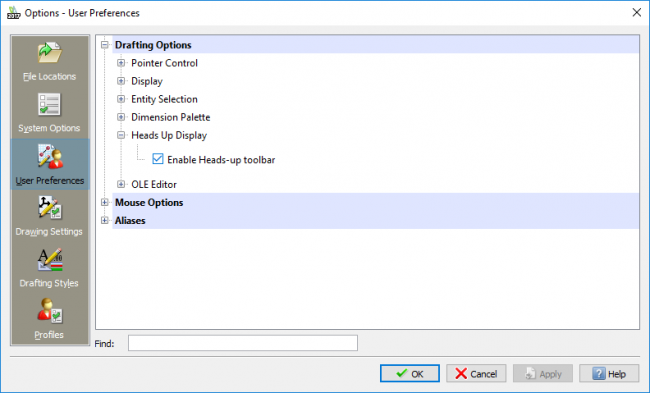This screenshot has width=650, height=393.
Task: Select the Pointer Control row label
Action: coord(164,63)
